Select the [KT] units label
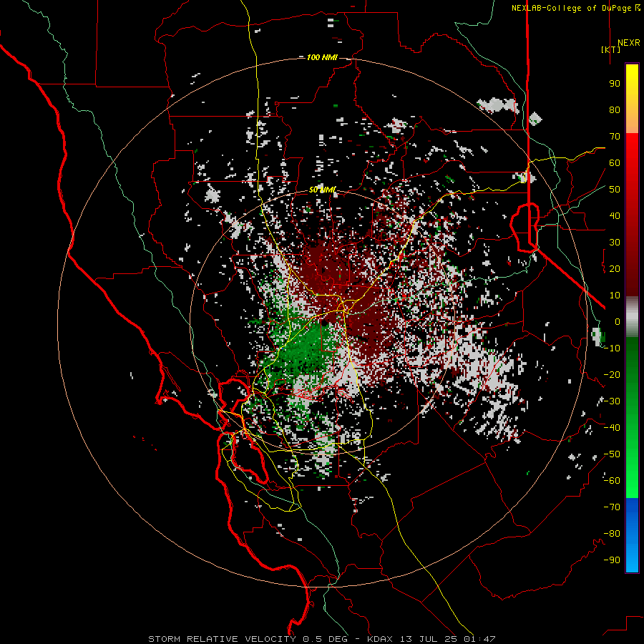 coord(610,49)
